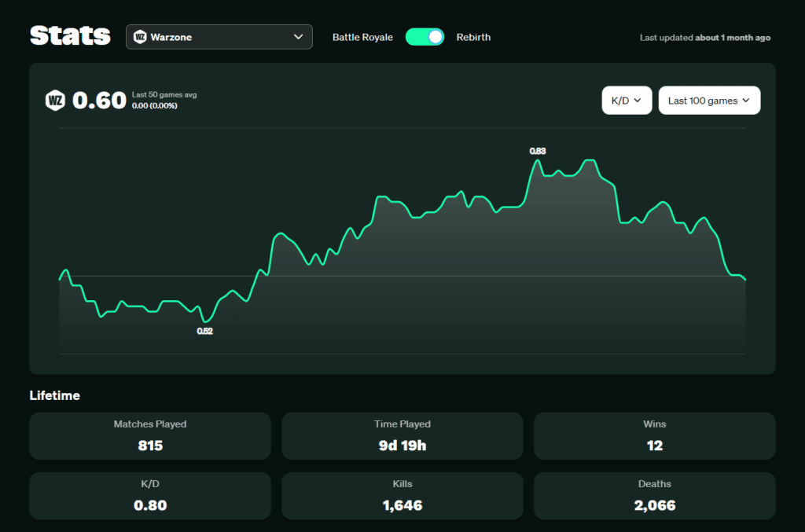Image resolution: width=805 pixels, height=532 pixels.
Task: Select the Rebirth mode label
Action: (473, 36)
